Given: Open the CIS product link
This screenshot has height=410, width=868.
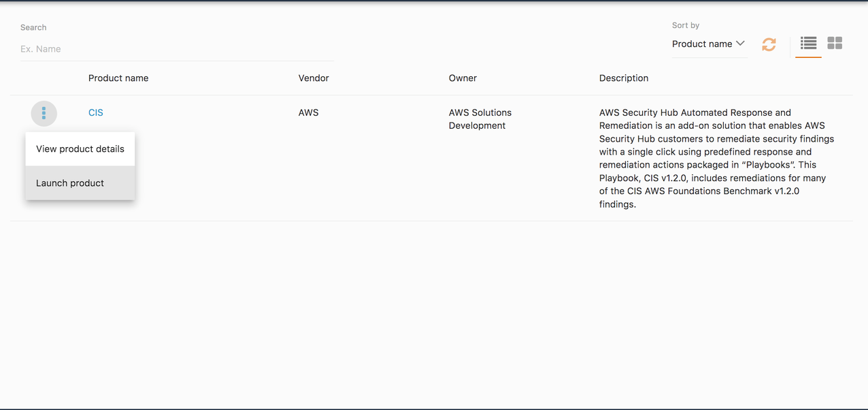Looking at the screenshot, I should coord(96,112).
